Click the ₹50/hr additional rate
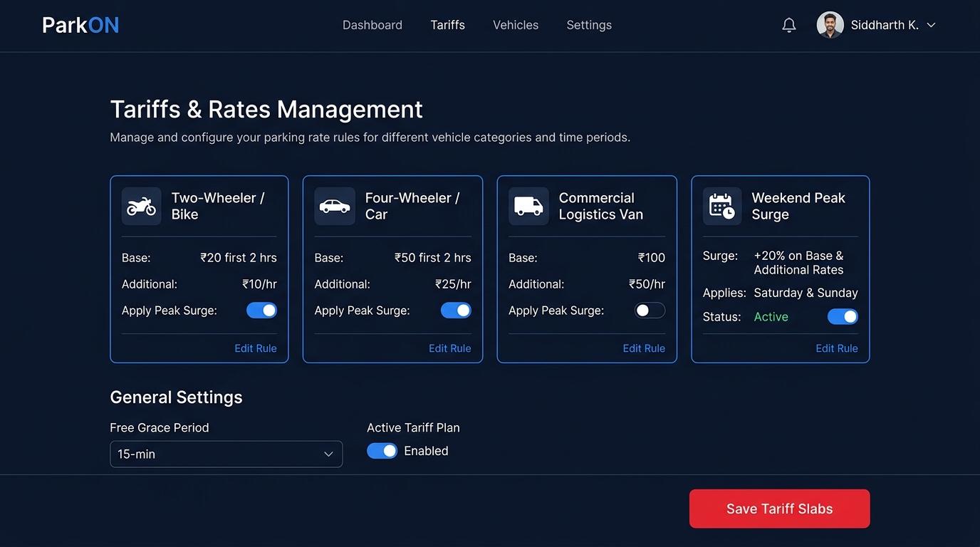Screen dimensions: 980x547 (x=647, y=284)
